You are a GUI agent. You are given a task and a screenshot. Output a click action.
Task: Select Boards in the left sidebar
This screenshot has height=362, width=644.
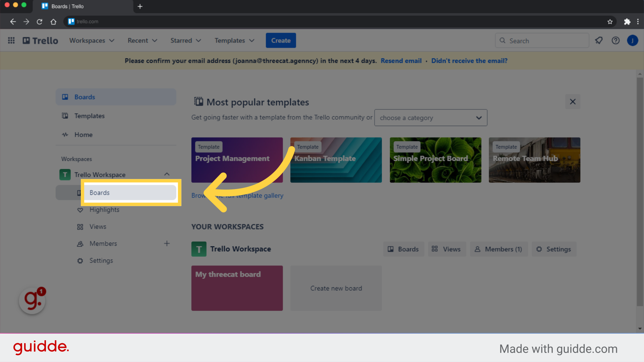click(85, 97)
